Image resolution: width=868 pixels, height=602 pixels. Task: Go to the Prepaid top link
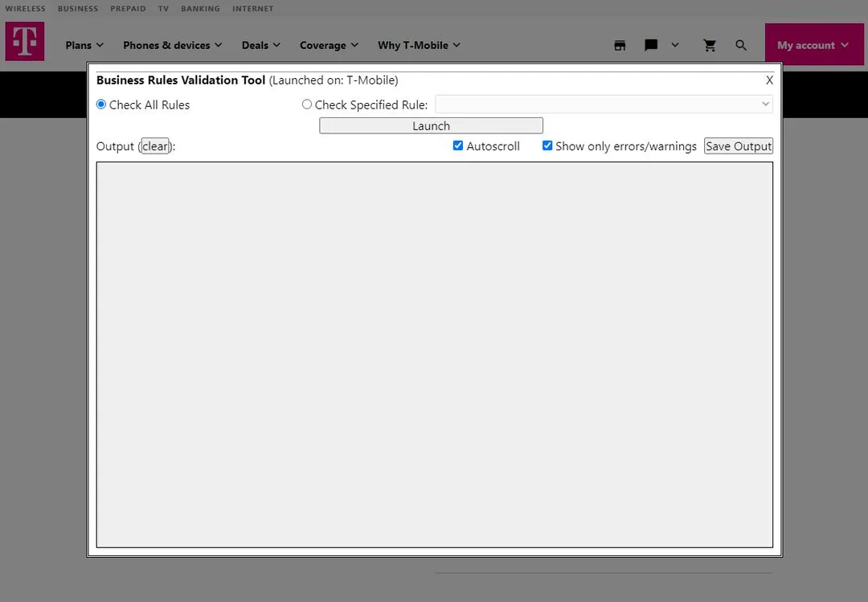coord(128,9)
